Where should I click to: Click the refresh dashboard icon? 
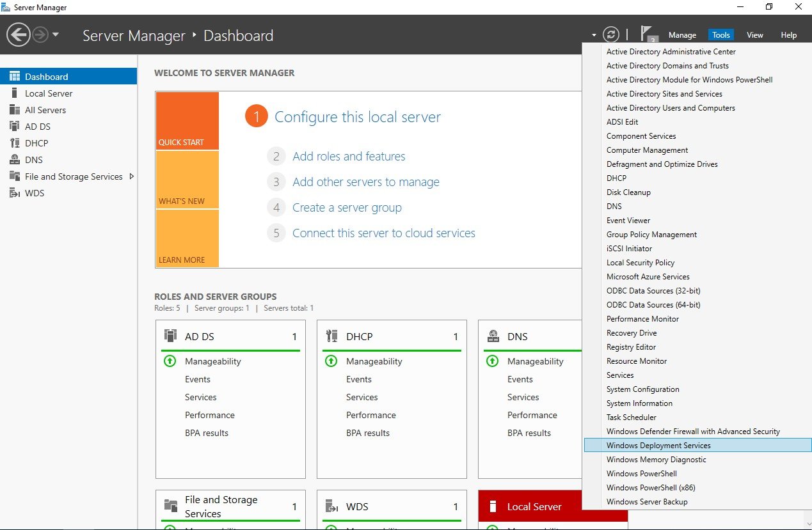[612, 35]
